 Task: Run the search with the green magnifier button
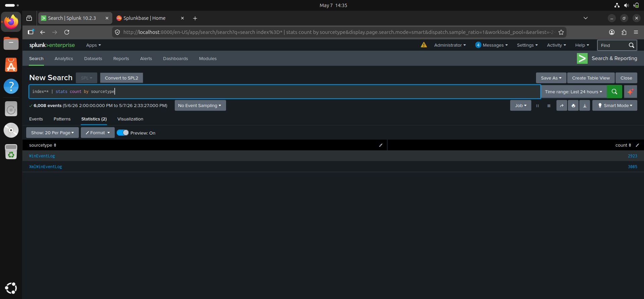[x=614, y=92]
